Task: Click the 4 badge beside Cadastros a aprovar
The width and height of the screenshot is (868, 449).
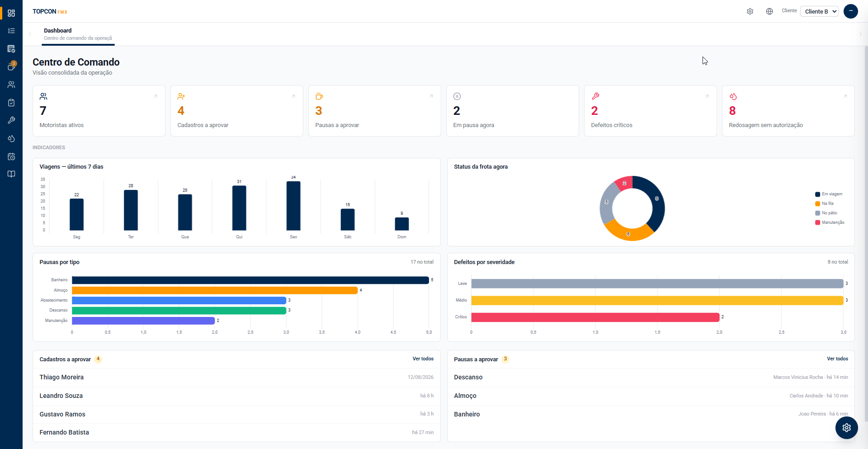Action: pyautogui.click(x=98, y=359)
